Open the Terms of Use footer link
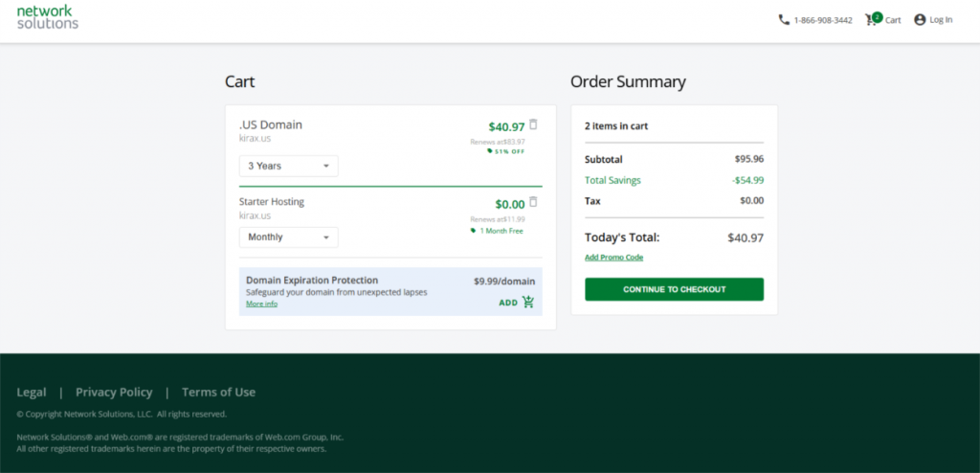The width and height of the screenshot is (980, 473). (x=218, y=392)
